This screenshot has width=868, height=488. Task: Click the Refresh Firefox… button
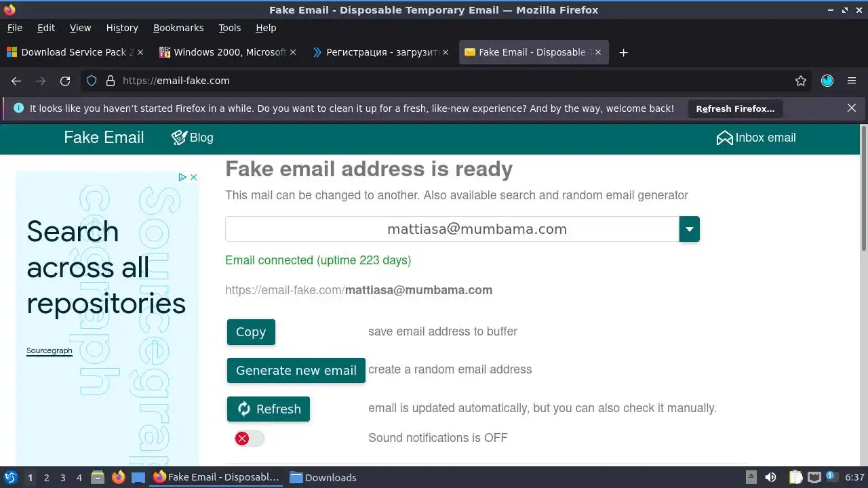735,108
